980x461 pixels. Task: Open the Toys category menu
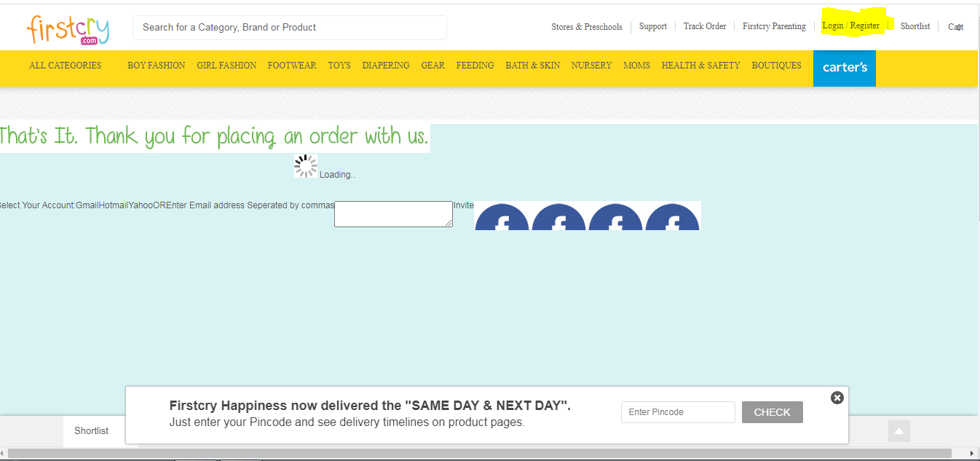tap(339, 66)
